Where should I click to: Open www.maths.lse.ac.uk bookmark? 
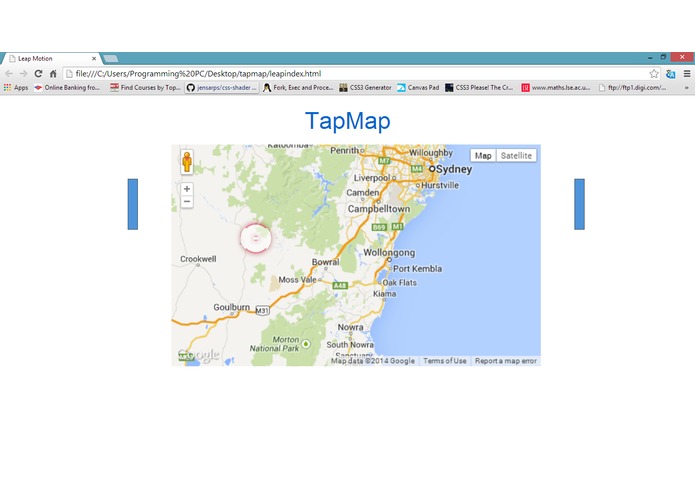tap(556, 88)
